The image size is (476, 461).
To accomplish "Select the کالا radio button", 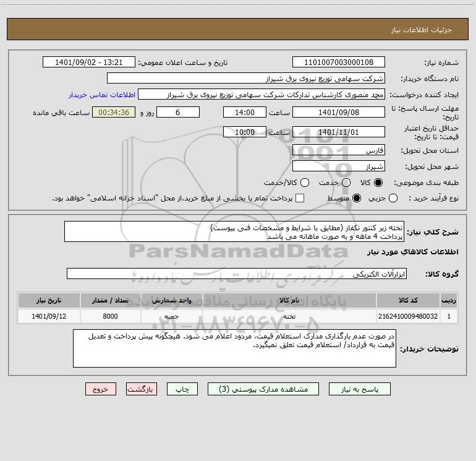I will tap(378, 183).
